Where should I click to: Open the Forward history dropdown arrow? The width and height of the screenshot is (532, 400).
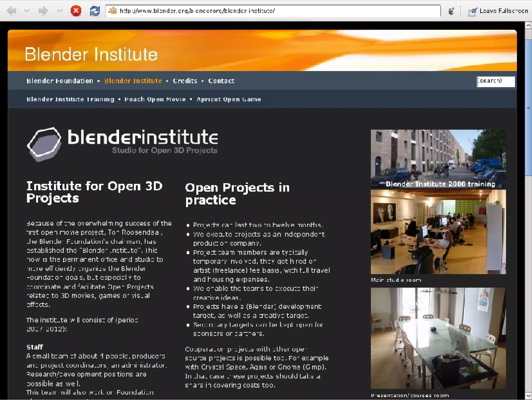(x=59, y=11)
